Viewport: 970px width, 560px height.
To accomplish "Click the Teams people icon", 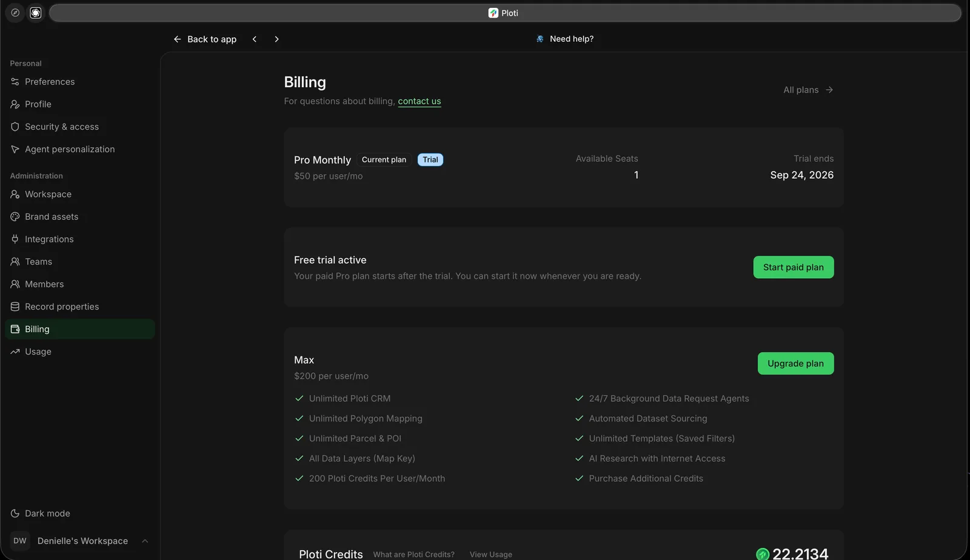I will pos(15,261).
